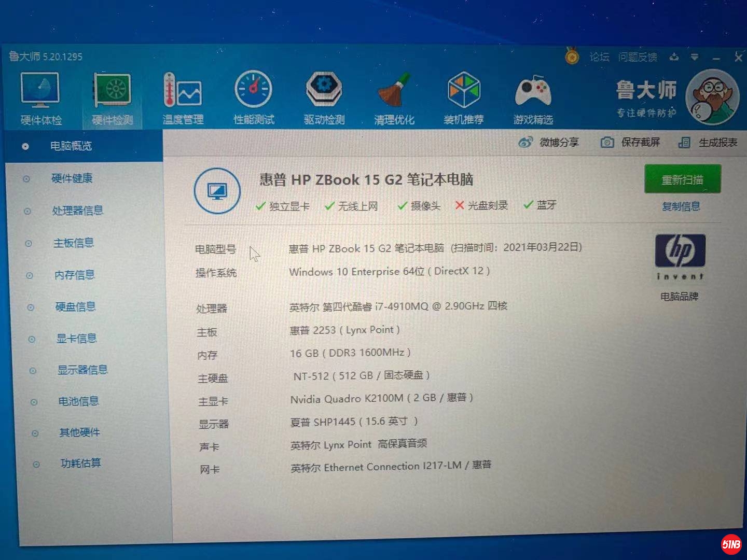The image size is (747, 560).
Task: Click 夏普 SHP1445 display value
Action: (354, 422)
